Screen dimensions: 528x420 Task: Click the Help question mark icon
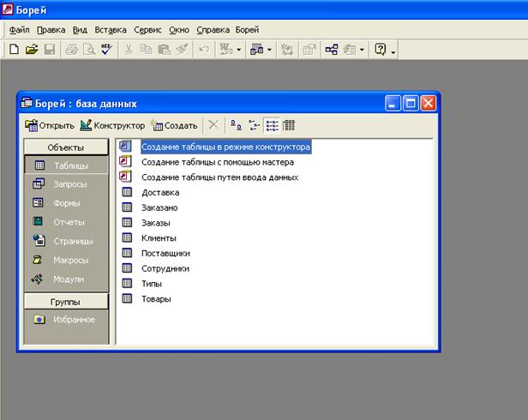381,50
